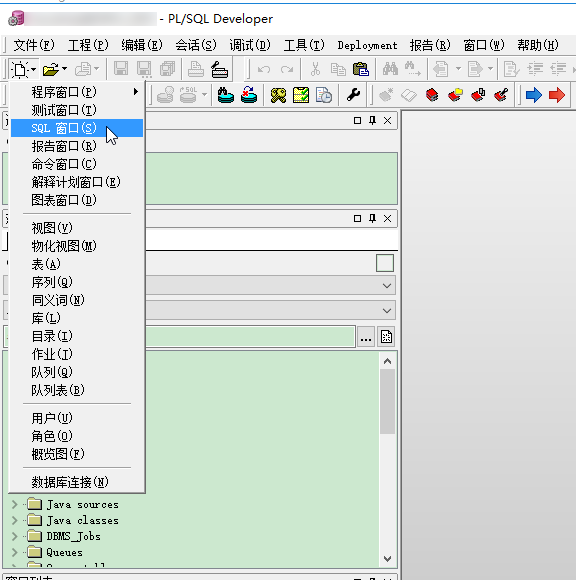This screenshot has width=576, height=580.
Task: Click the Redo arrow icon
Action: [x=287, y=69]
